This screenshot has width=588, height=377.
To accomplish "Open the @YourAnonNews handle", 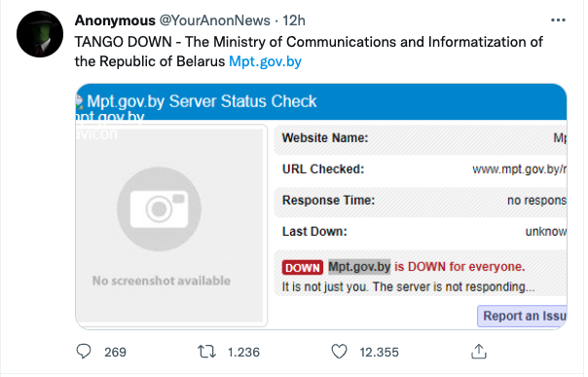I will 215,20.
